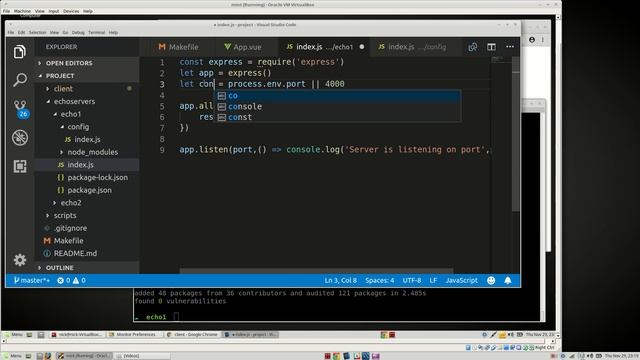
Task: Open Makefile in the explorer tree
Action: tap(68, 240)
